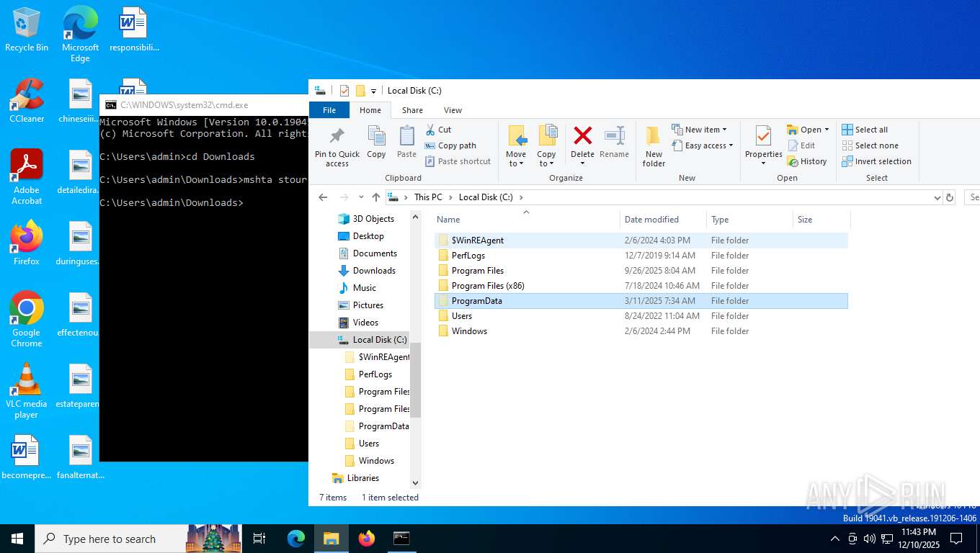Viewport: 980px width, 553px height.
Task: Click the taskbar search box
Action: click(x=138, y=539)
